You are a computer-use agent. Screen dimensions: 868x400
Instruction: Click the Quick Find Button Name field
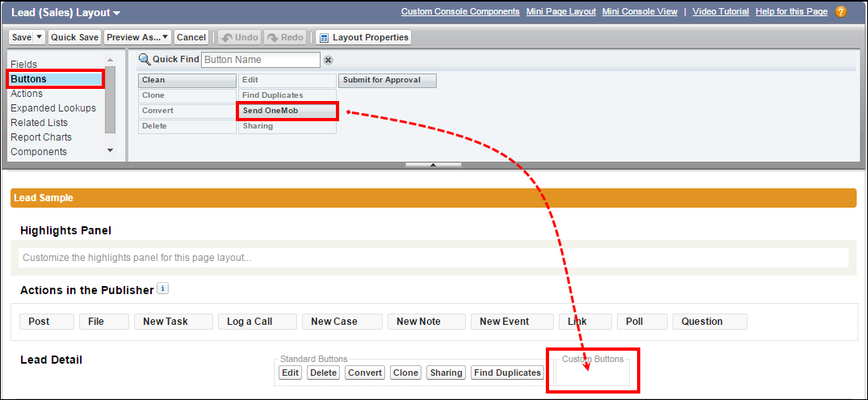point(260,59)
